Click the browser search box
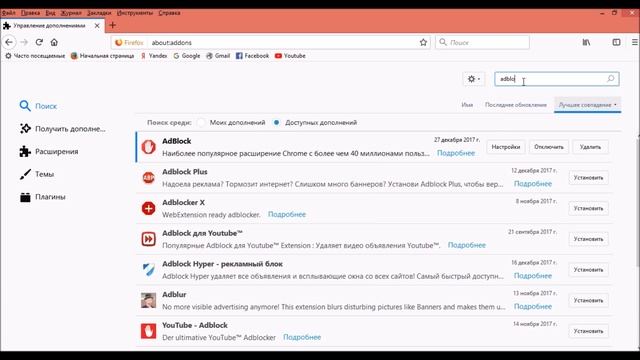The width and height of the screenshot is (640, 360). [482, 42]
